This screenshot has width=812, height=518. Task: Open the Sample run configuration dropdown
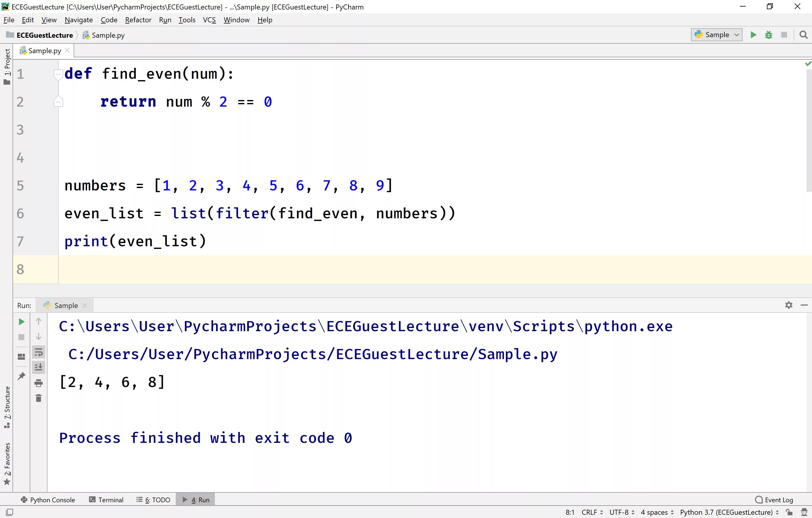(x=716, y=35)
